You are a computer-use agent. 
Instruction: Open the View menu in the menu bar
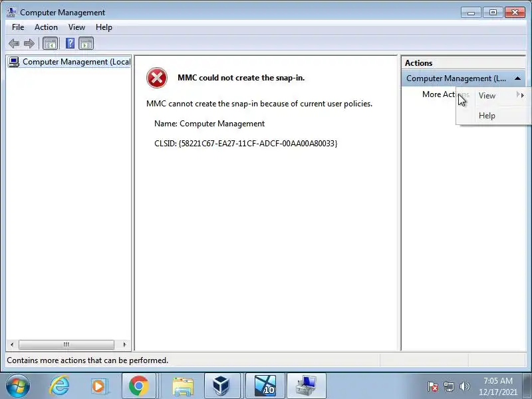pos(76,27)
